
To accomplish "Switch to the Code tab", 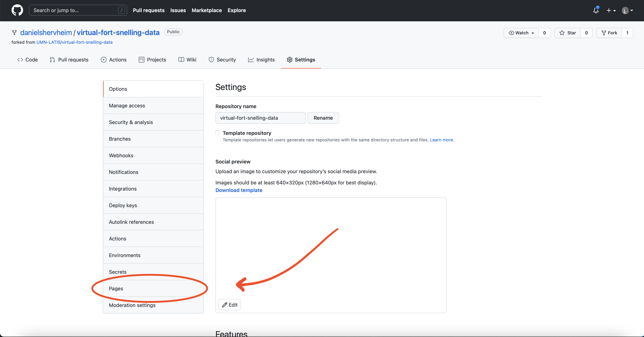I will tap(27, 59).
